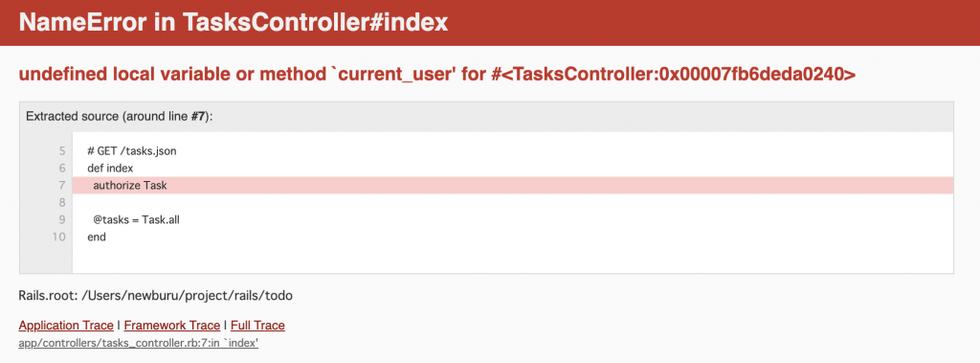Click the NameError in TasksController#index heading
Screen dimensions: 980x363
coord(234,23)
